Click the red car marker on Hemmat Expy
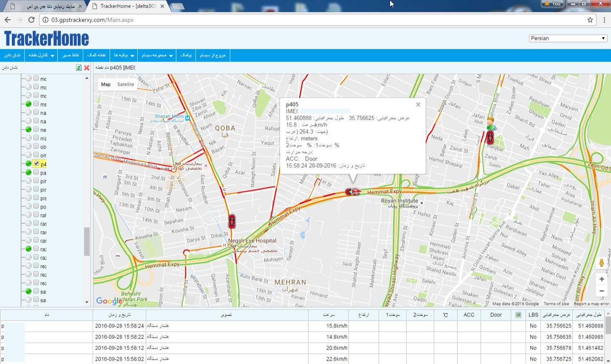The image size is (611, 364). point(352,192)
